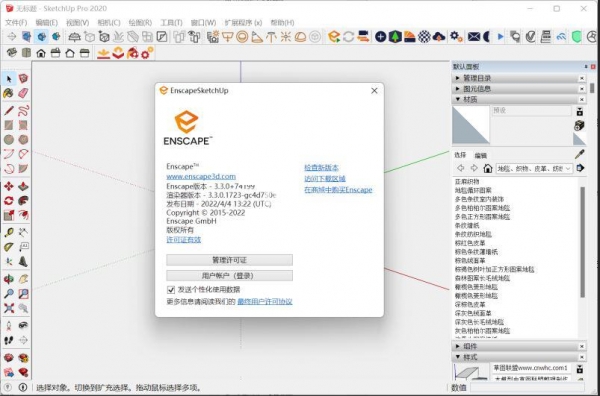600x396 pixels.
Task: Close the 管理目录 panel with its X
Action: pos(582,78)
